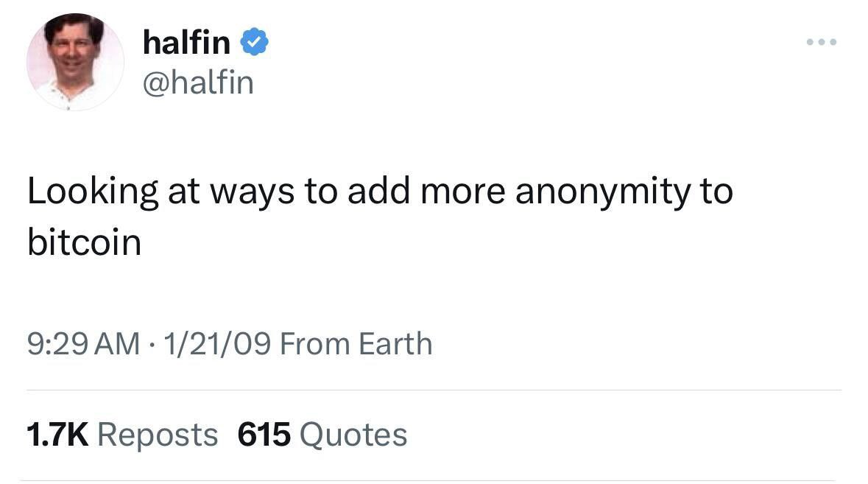This screenshot has width=868, height=484.
Task: Click the gray @halfin handle
Action: [198, 83]
